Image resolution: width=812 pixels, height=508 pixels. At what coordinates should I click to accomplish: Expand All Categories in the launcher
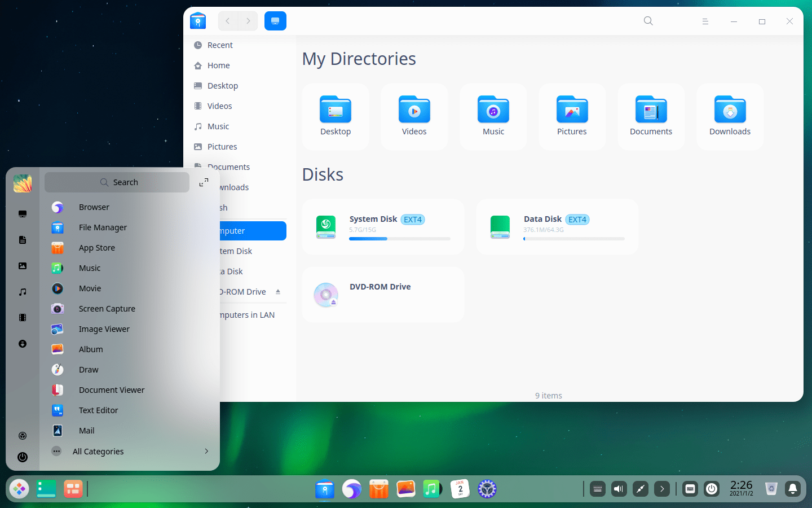click(x=130, y=452)
